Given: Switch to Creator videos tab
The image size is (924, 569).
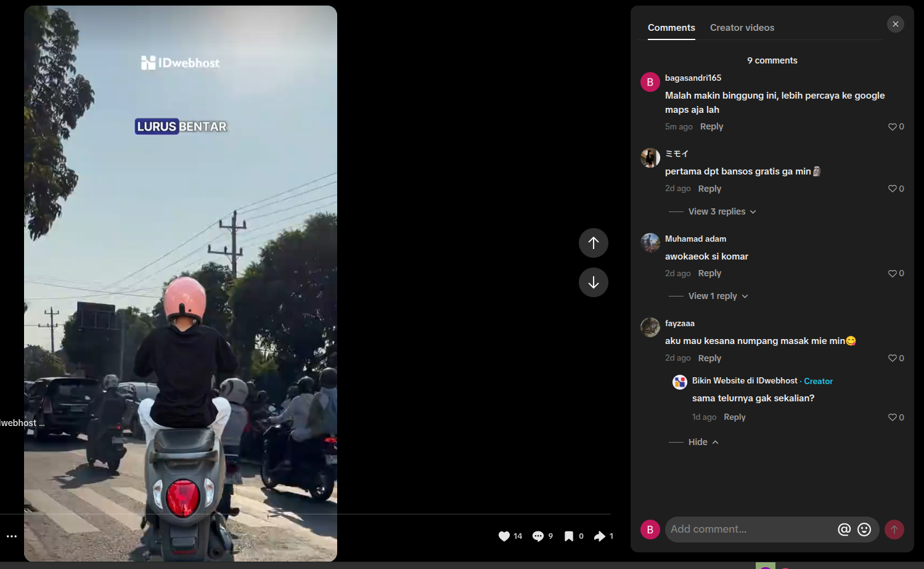Looking at the screenshot, I should (x=742, y=28).
